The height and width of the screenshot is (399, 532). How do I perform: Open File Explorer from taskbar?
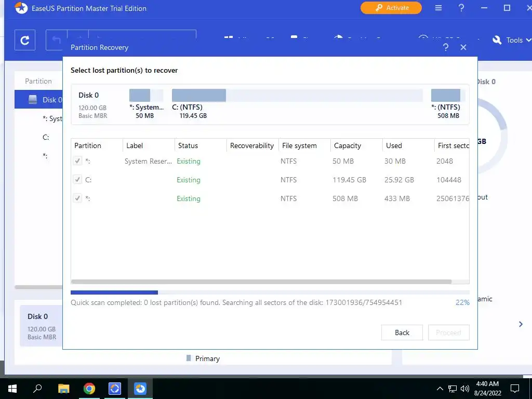[x=63, y=388]
